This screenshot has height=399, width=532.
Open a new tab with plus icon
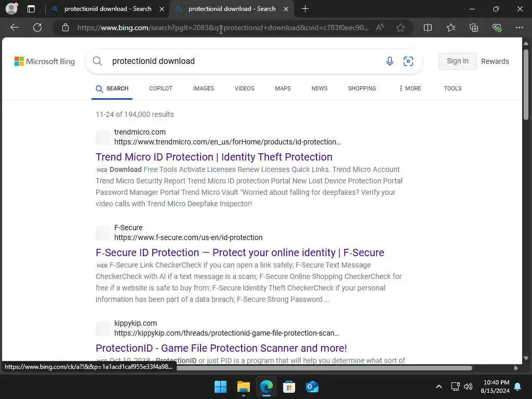tap(305, 9)
